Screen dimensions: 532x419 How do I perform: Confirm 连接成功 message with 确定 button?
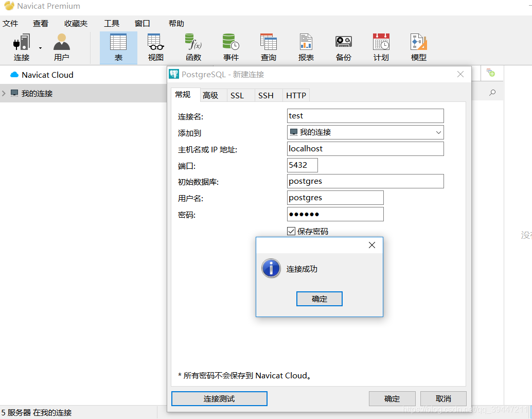point(320,299)
